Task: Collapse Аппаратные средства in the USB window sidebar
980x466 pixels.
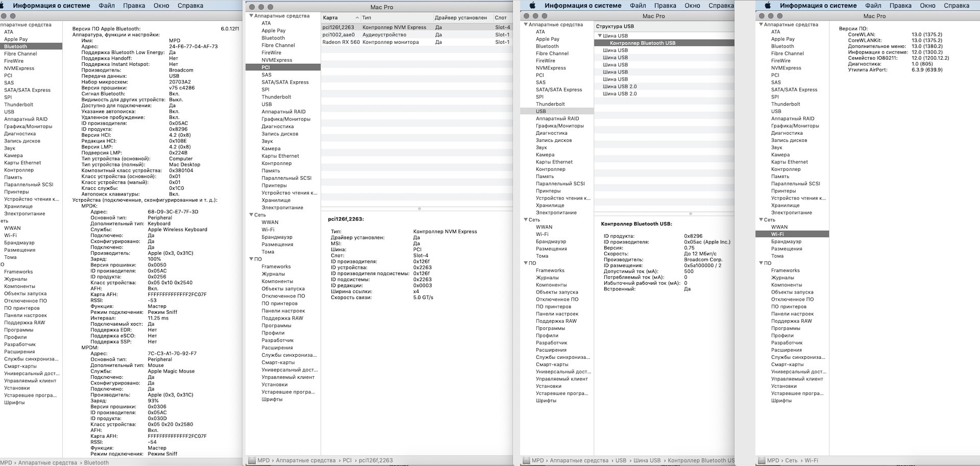Action: [x=526, y=24]
